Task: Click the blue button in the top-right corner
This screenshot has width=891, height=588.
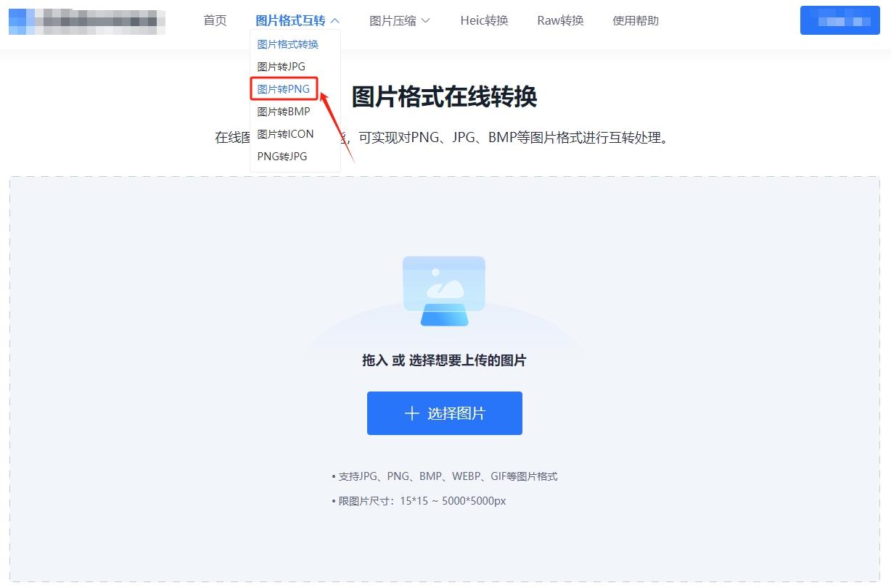Action: [x=839, y=20]
